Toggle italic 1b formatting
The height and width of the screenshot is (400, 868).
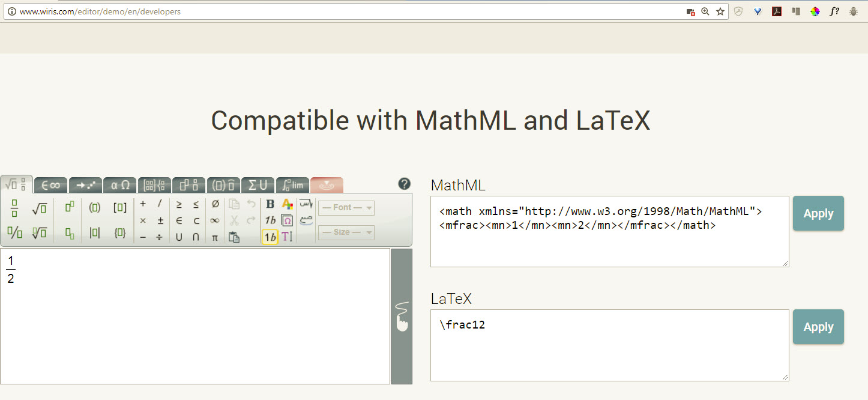270,220
